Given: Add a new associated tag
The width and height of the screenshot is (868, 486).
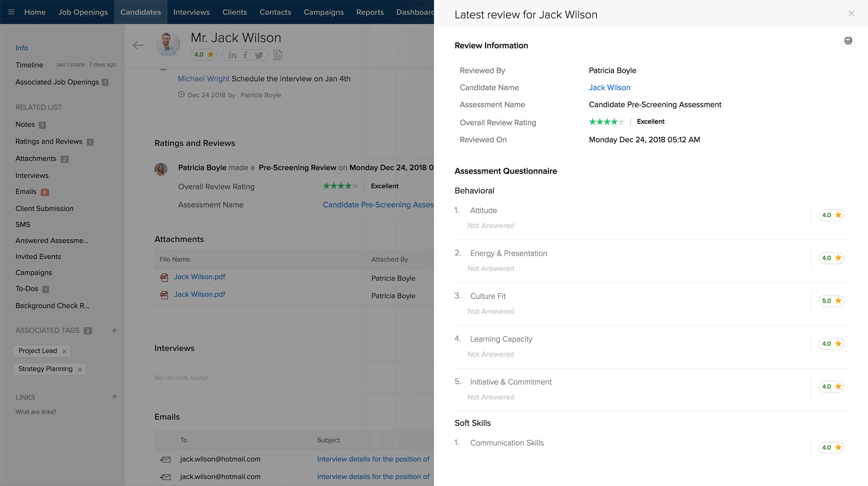Looking at the screenshot, I should [x=114, y=330].
